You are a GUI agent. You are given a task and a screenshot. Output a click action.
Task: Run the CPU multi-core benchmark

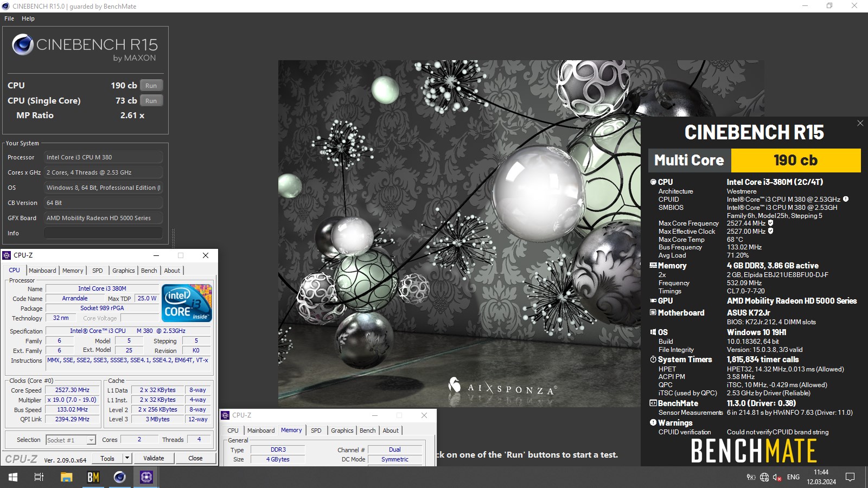click(151, 86)
